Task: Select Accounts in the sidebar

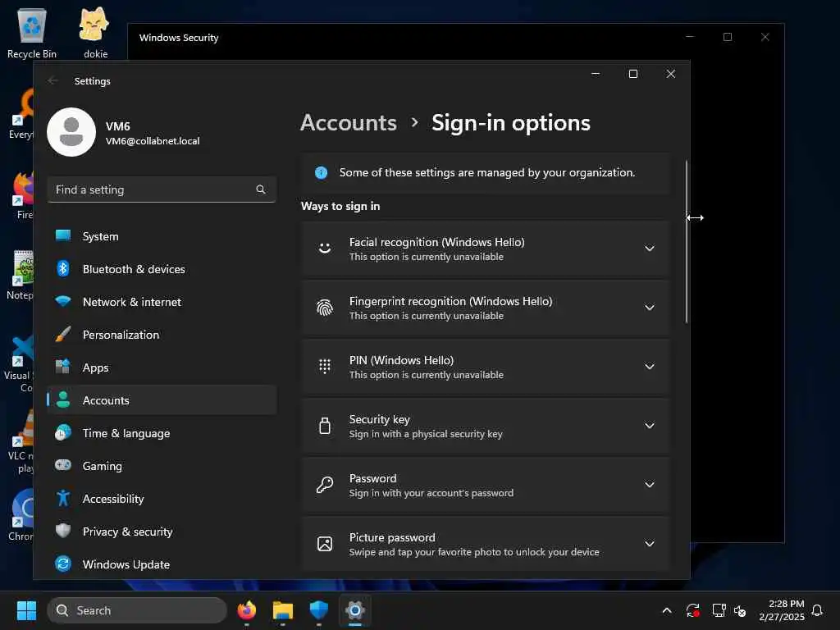Action: click(162, 399)
